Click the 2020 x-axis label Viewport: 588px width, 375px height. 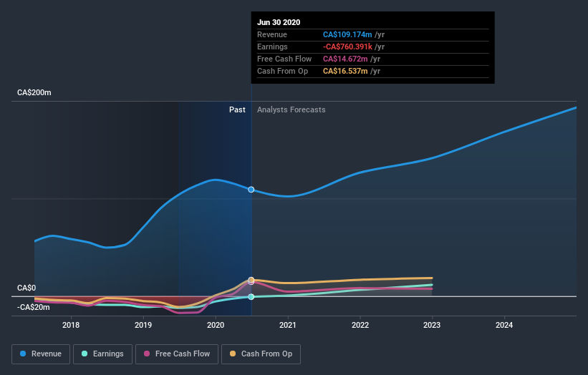click(216, 325)
